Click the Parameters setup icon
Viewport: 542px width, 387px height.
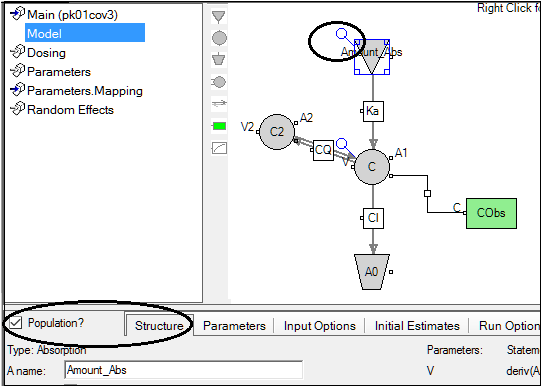18,72
